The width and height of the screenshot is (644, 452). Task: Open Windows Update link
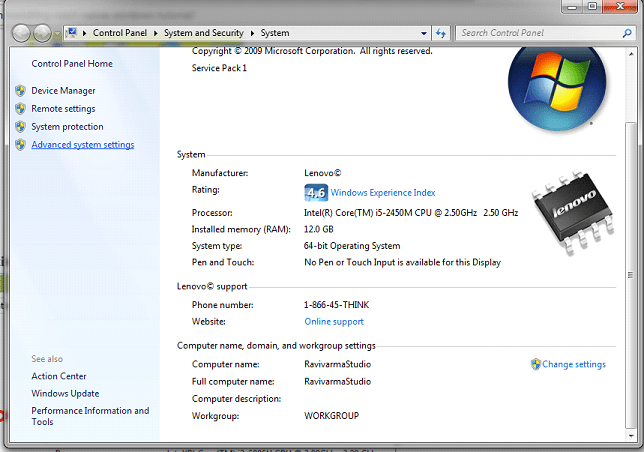65,393
